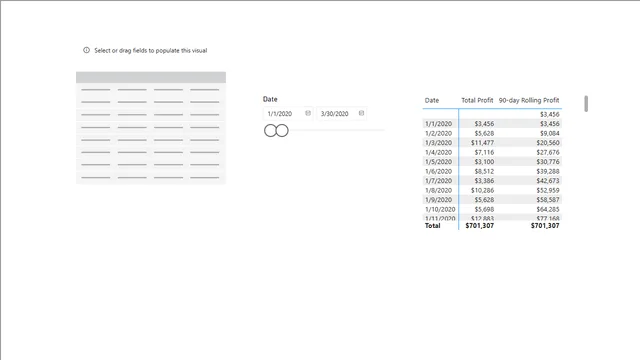Click rolling profit value $42,673

[x=548, y=181]
